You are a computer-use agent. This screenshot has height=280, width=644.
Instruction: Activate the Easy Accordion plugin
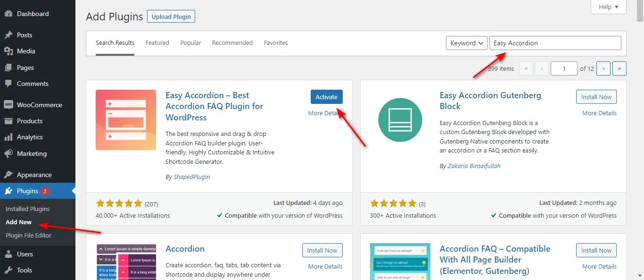click(326, 96)
